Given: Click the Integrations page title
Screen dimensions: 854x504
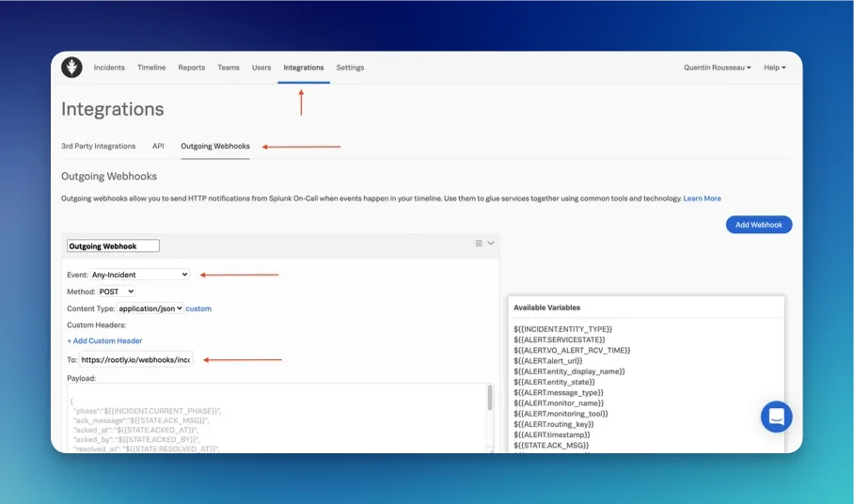Looking at the screenshot, I should pyautogui.click(x=112, y=109).
